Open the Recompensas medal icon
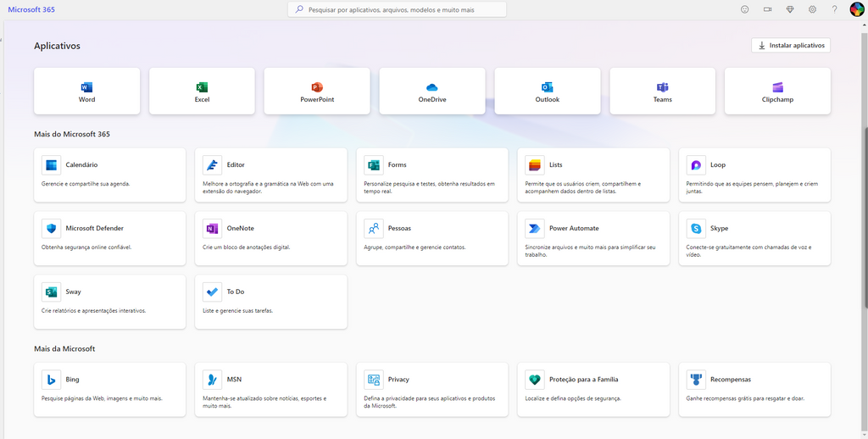Image resolution: width=868 pixels, height=439 pixels. [x=696, y=380]
